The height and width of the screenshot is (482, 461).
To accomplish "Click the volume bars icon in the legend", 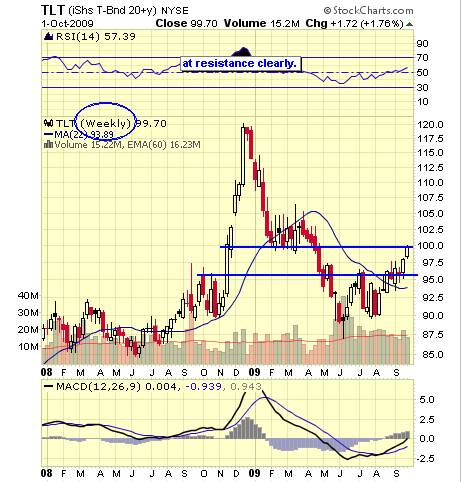I will (x=49, y=145).
